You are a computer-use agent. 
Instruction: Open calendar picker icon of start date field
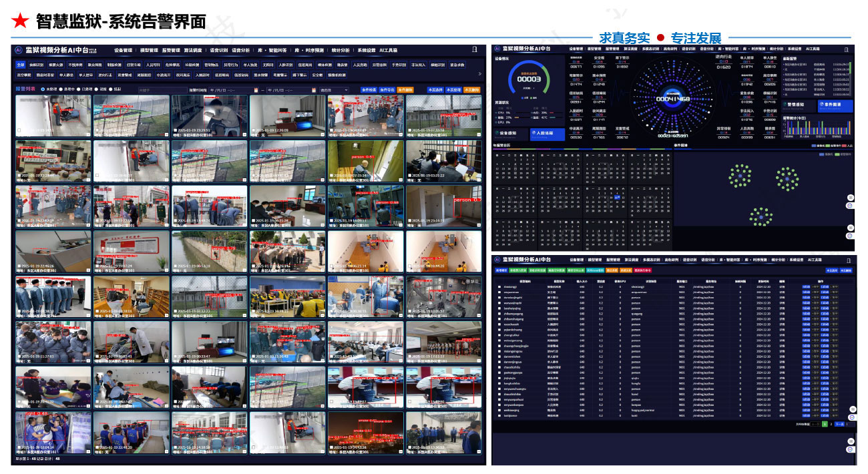click(x=256, y=89)
